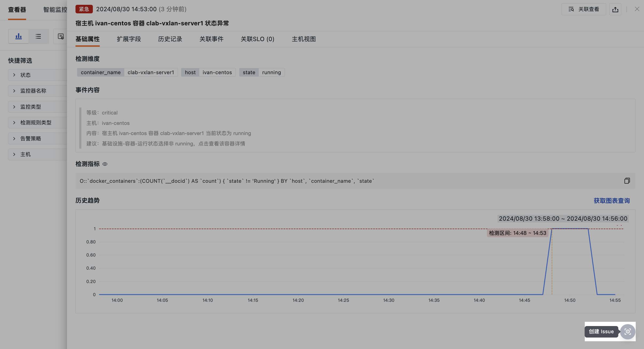Toggle the 检测指标 eye icon
The image size is (644, 349).
coord(105,164)
